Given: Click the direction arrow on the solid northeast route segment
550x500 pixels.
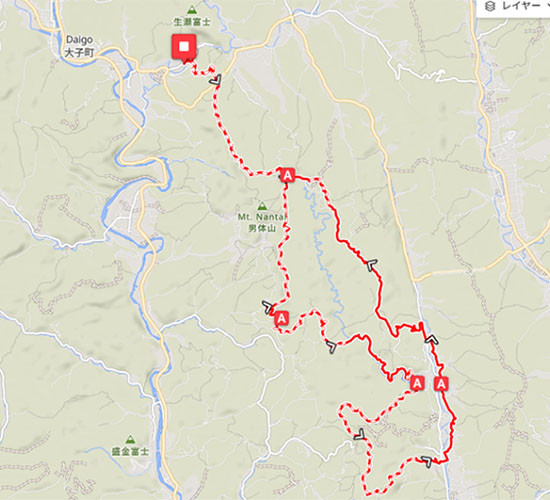Looking at the screenshot, I should (372, 264).
